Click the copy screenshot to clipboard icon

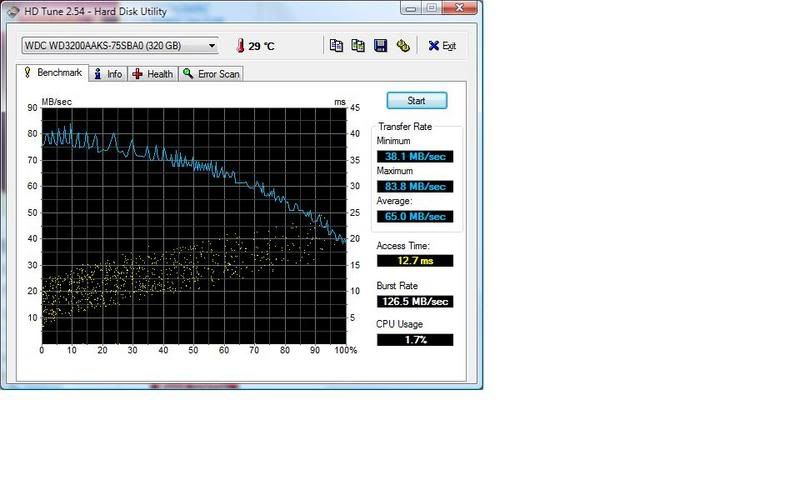pos(358,45)
